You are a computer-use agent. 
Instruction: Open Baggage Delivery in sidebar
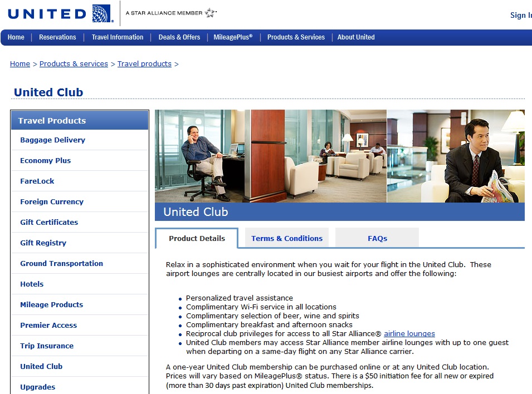click(x=53, y=140)
